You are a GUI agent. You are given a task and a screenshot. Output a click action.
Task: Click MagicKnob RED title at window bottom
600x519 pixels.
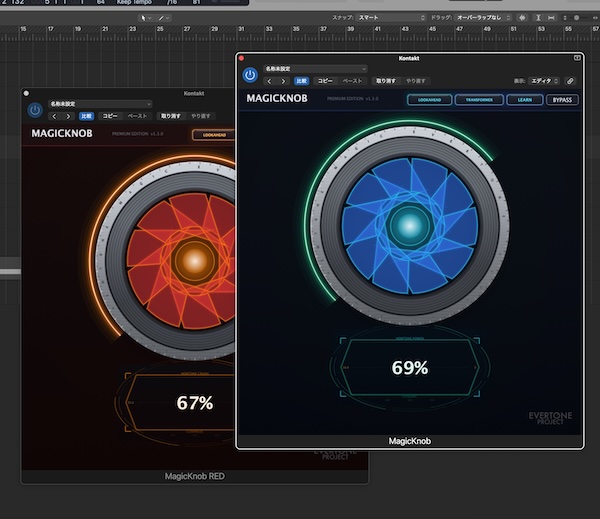(195, 477)
